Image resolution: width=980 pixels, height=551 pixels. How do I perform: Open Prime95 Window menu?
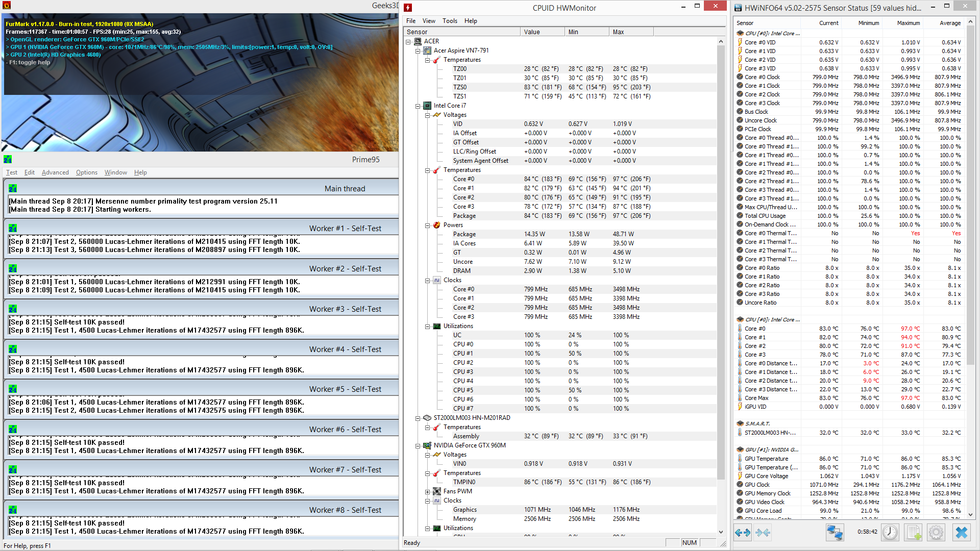pyautogui.click(x=116, y=172)
